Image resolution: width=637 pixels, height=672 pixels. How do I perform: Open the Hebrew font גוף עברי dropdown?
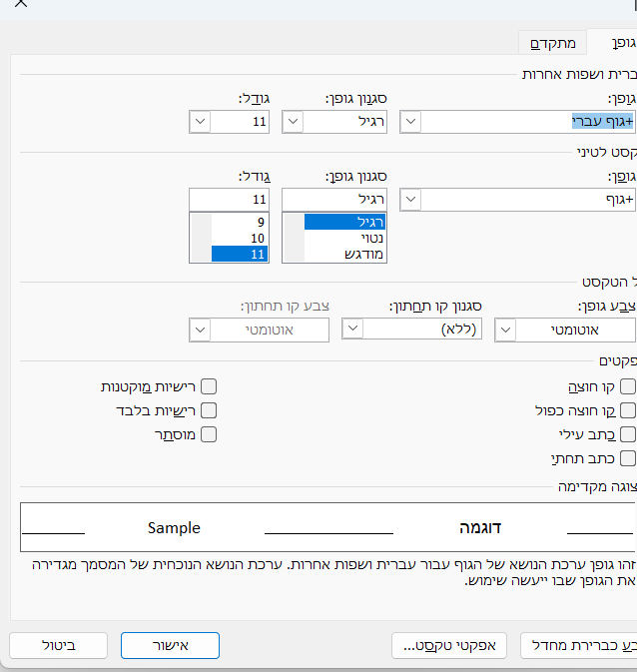click(410, 122)
